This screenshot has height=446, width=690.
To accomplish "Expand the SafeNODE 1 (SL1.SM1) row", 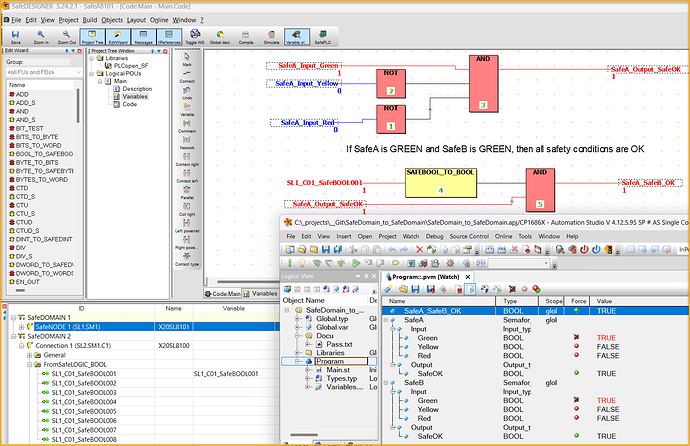I will [22, 326].
